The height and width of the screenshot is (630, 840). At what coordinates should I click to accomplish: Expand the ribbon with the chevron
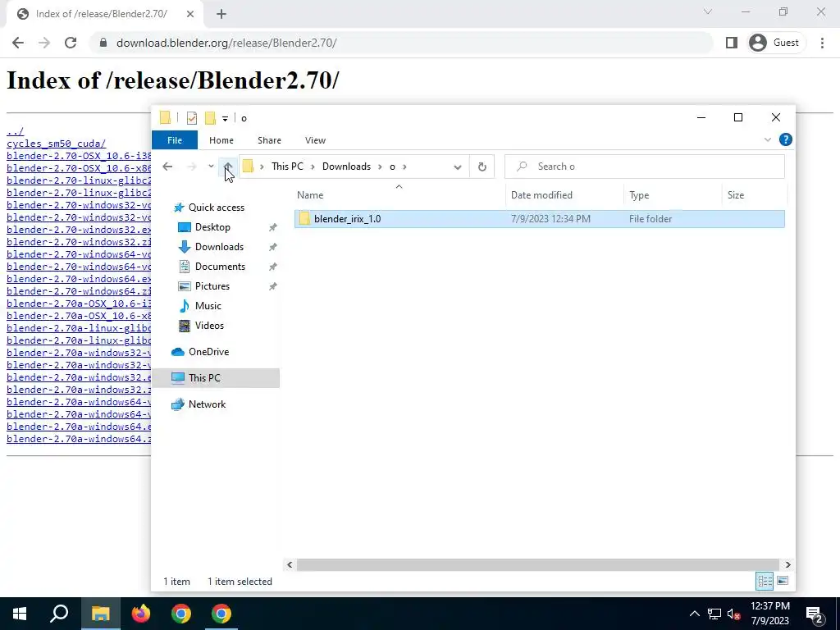767,139
